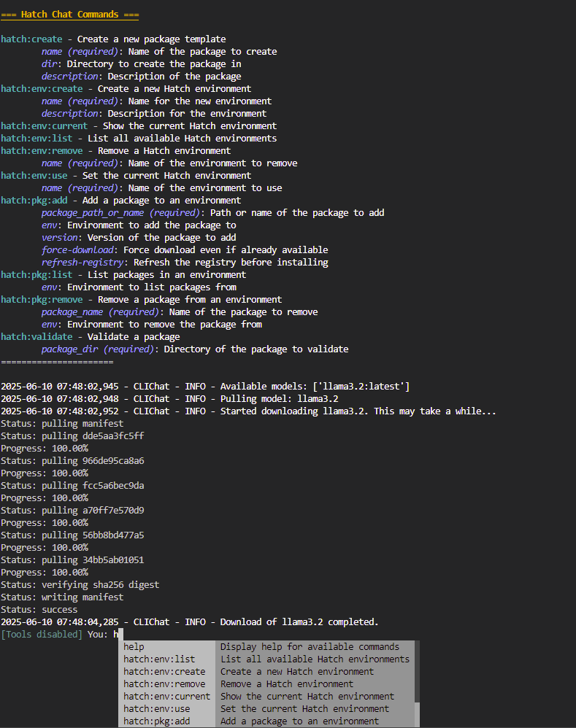This screenshot has height=728, width=576.
Task: Click hatch:env:use in the help listing
Action: (34, 176)
